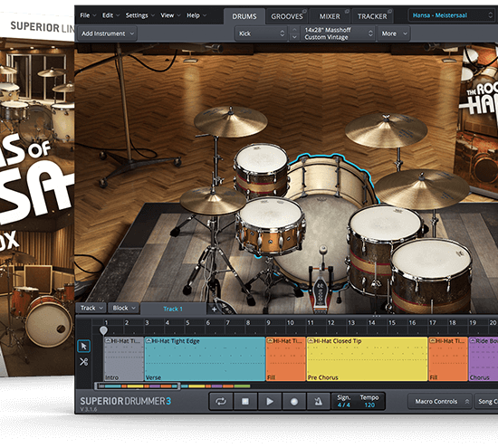Expand the Macro Controls panel
498x448 pixels.
[x=439, y=402]
